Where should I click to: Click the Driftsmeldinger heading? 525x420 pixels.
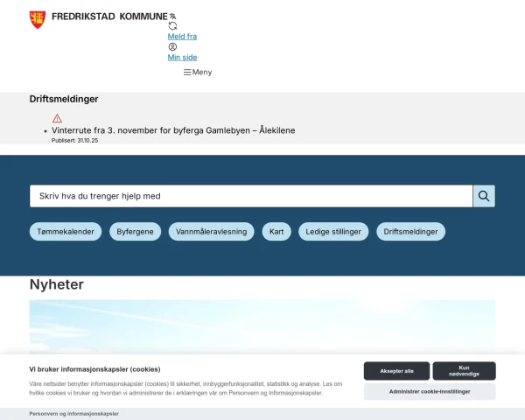(x=64, y=99)
